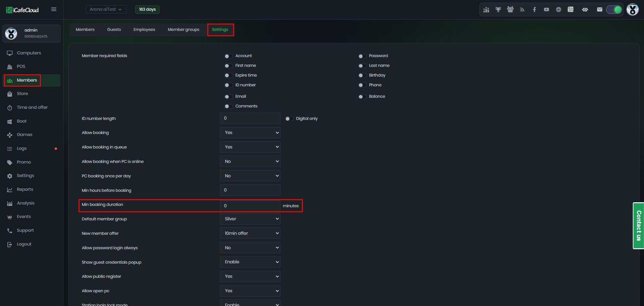Click the Promo tag icon in sidebar
Viewport: 644px width, 306px height.
click(10, 163)
